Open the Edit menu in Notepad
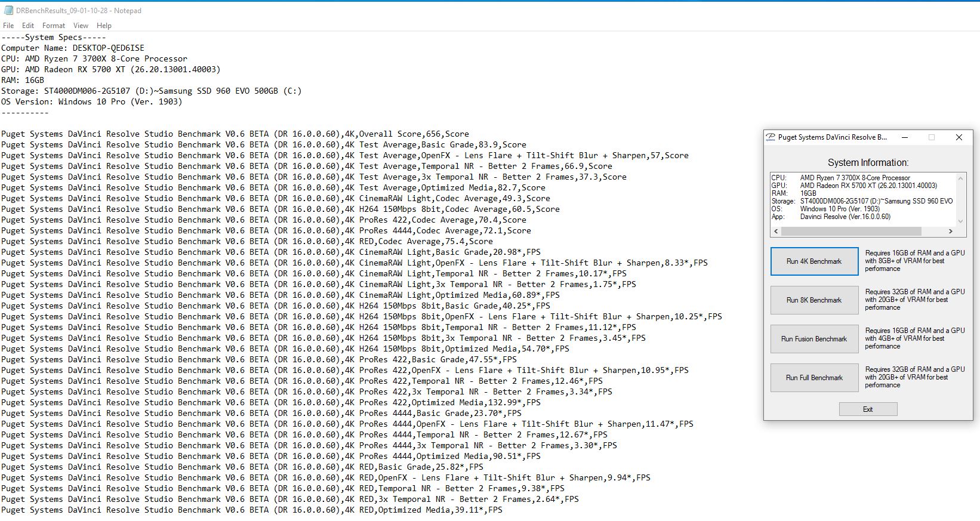This screenshot has height=521, width=980. (x=28, y=26)
